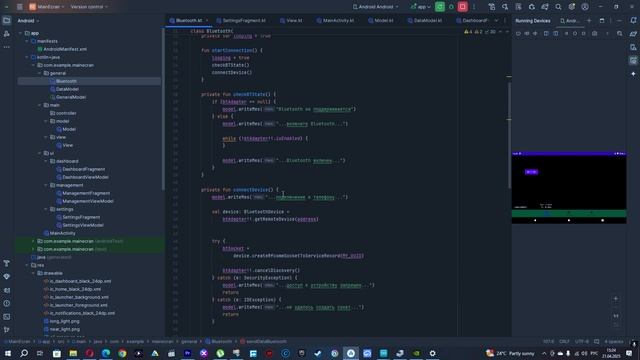
Task: Click the green Rerun app button
Action: click(440, 7)
